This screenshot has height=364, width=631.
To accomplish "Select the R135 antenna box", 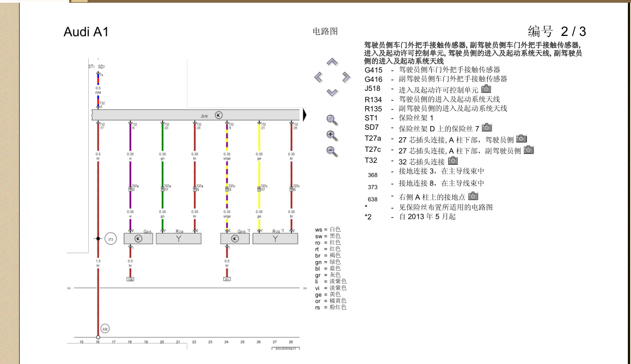I will tap(275, 238).
